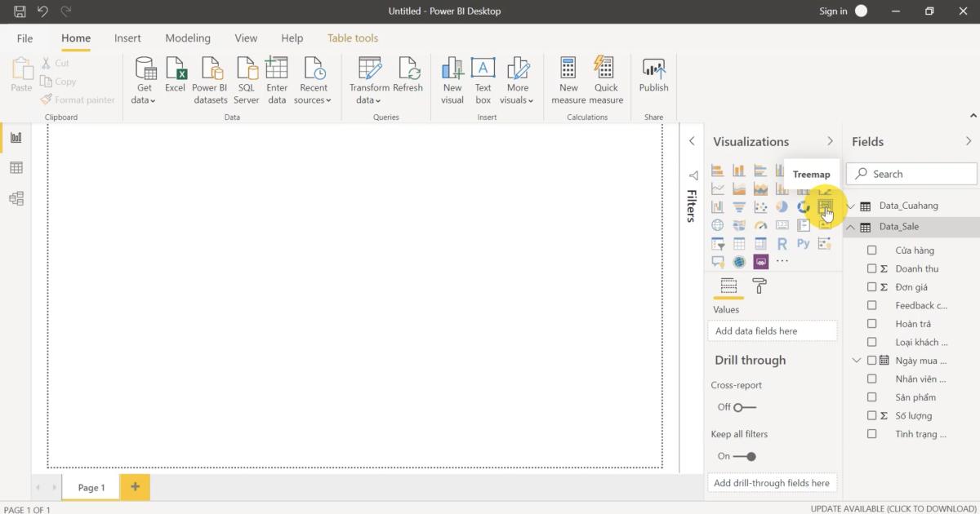Select the Gauge visualization

point(759,224)
